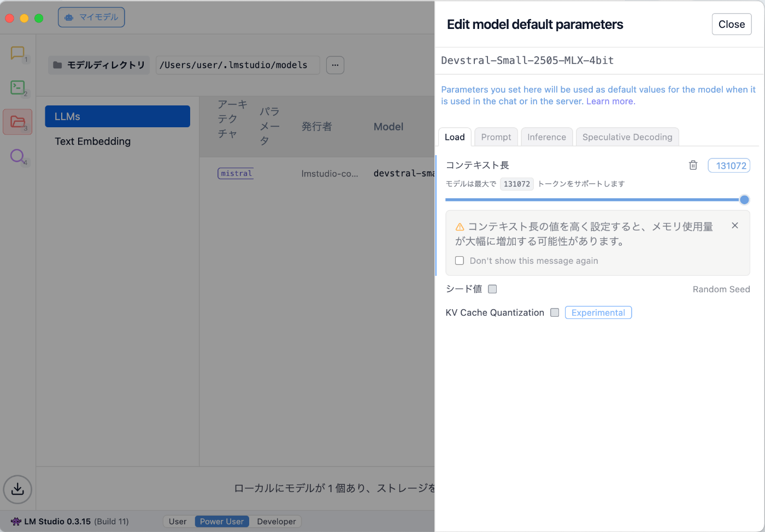The image size is (765, 532).
Task: Open the Downloads button at bottom left
Action: coord(17,489)
